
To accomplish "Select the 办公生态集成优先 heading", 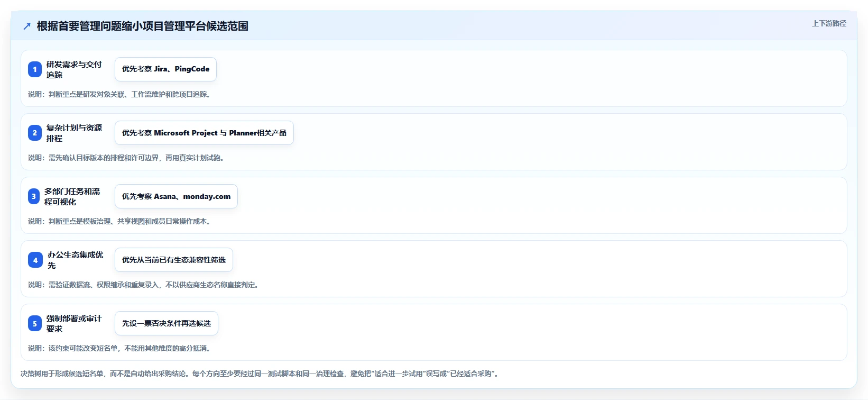I will [76, 260].
